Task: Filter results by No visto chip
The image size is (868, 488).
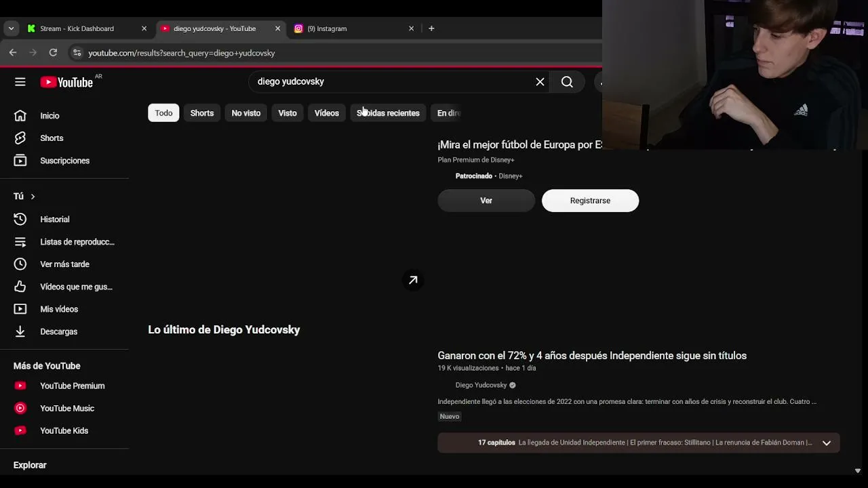Action: 246,113
